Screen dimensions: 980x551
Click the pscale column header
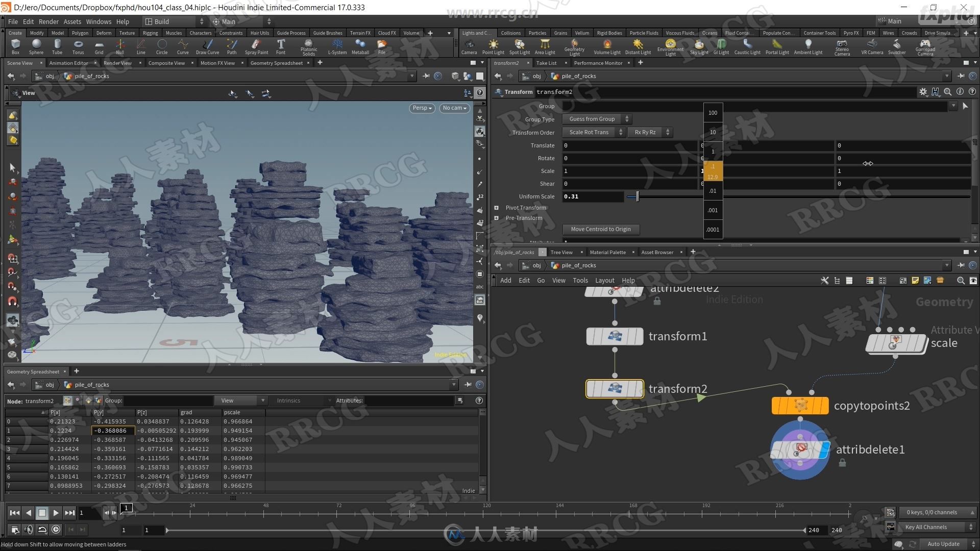pyautogui.click(x=243, y=412)
